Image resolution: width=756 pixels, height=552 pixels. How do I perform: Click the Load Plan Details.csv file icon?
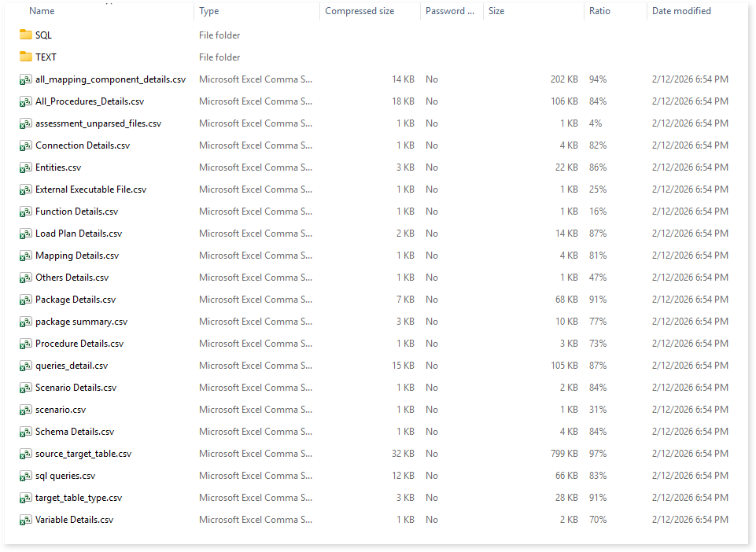(x=26, y=234)
